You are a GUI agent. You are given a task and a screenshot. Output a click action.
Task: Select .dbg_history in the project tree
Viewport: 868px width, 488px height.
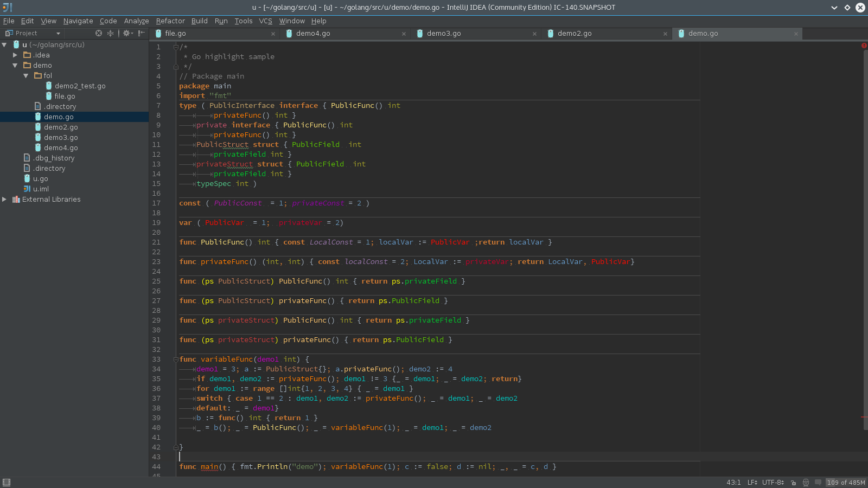[x=54, y=158]
